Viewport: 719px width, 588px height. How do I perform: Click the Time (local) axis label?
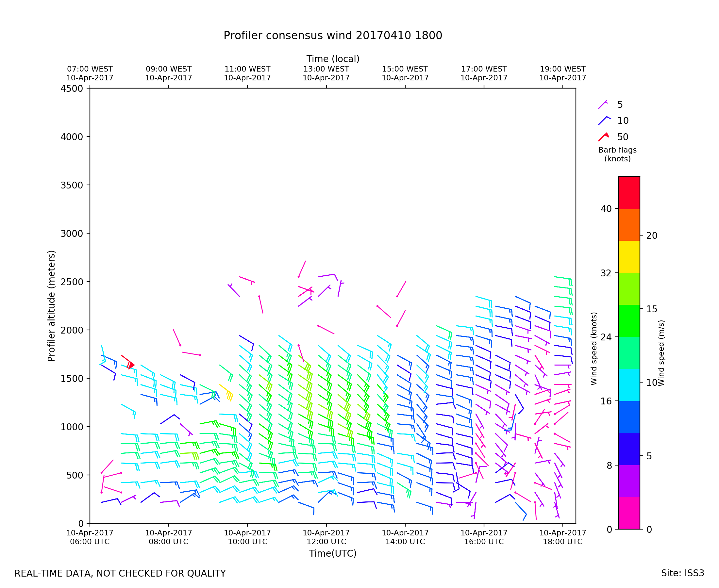pos(332,59)
